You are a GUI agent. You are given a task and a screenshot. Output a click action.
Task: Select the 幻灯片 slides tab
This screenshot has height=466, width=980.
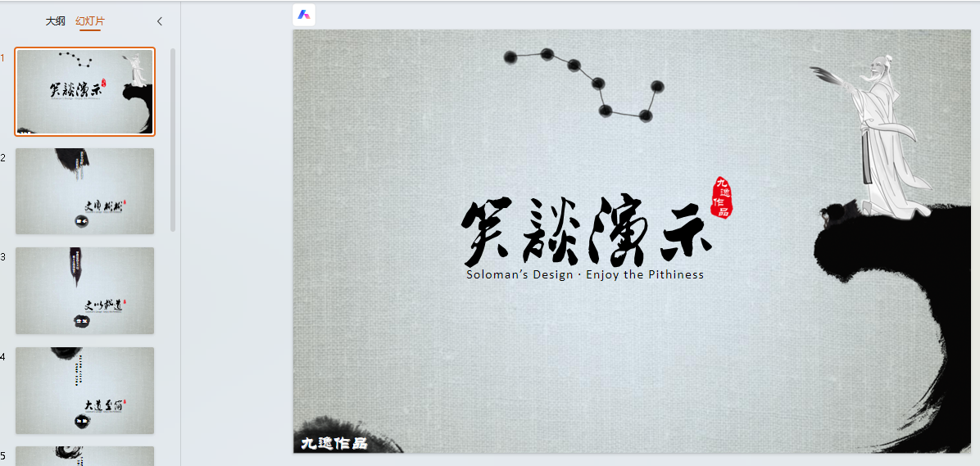[90, 21]
